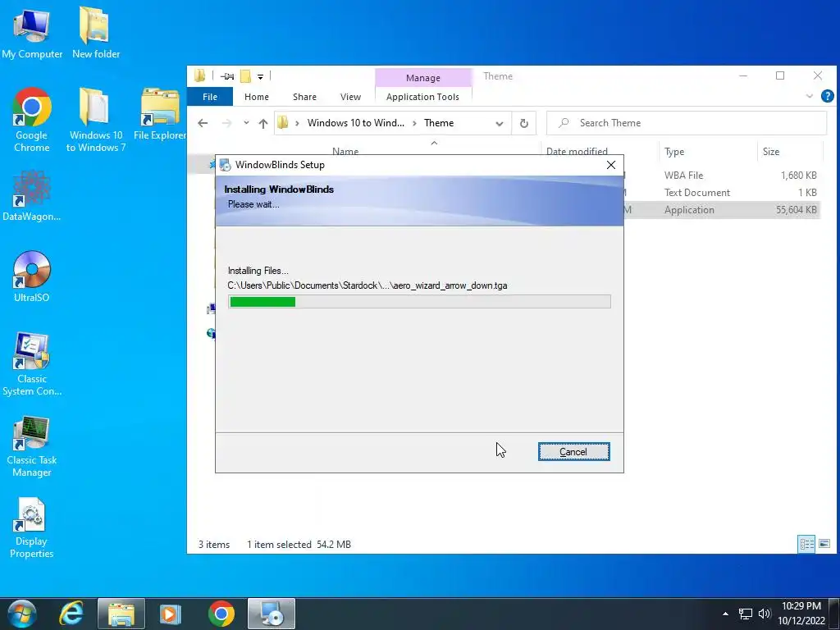Switch Explorer to large icons view
Viewport: 840px width, 630px height.
click(824, 545)
